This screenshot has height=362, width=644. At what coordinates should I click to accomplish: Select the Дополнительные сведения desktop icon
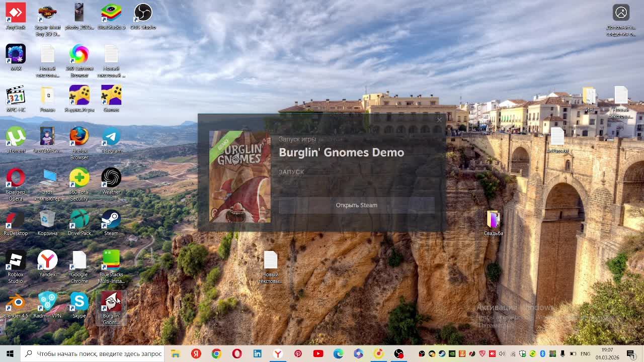tap(621, 20)
